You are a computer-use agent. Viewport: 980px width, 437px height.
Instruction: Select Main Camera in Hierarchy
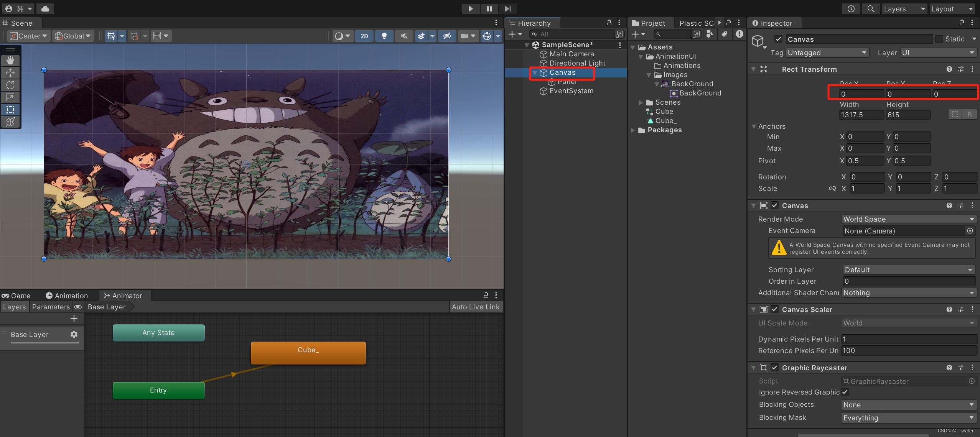click(572, 54)
